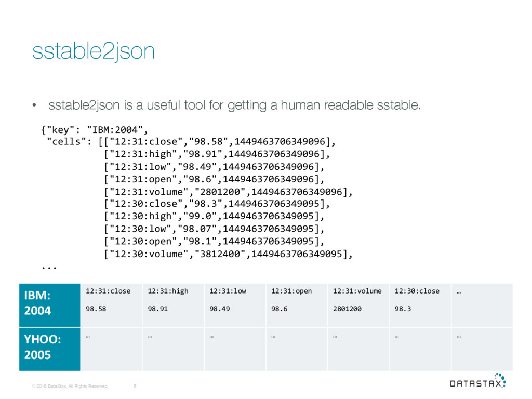Click the DataStax logo
Image resolution: width=532 pixels, height=399 pixels.
478,381
